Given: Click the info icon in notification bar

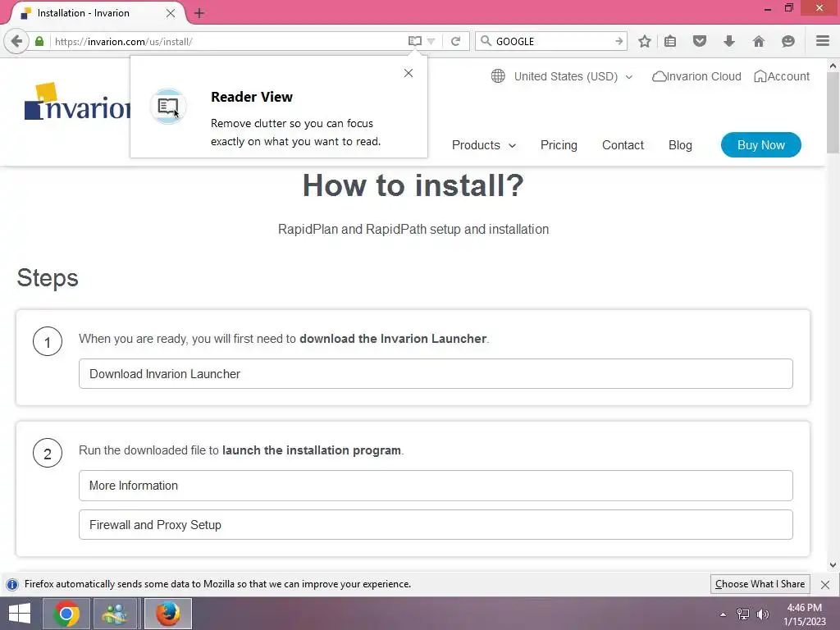Looking at the screenshot, I should 12,584.
